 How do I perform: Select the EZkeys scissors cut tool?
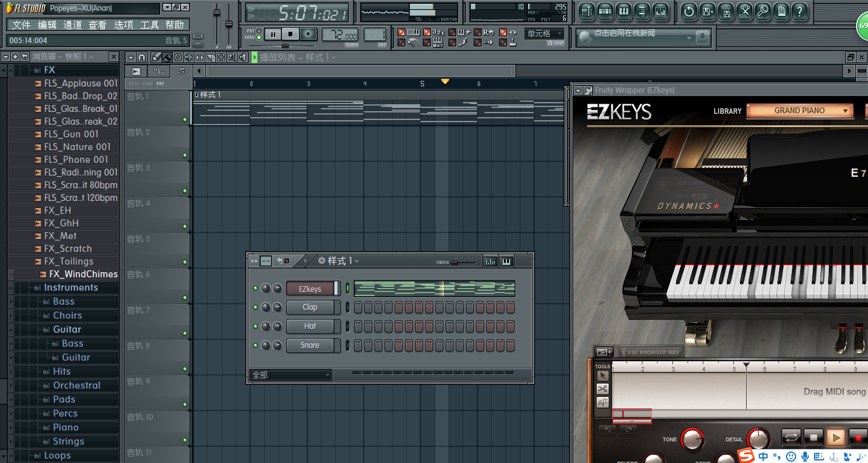pos(602,389)
